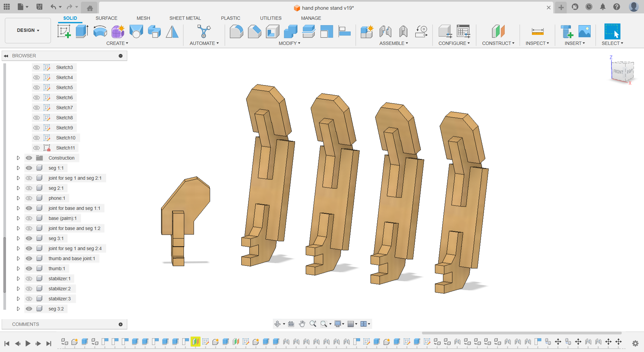Select joint for seg 1 and seg 2:4
This screenshot has width=644, height=352.
click(x=75, y=248)
